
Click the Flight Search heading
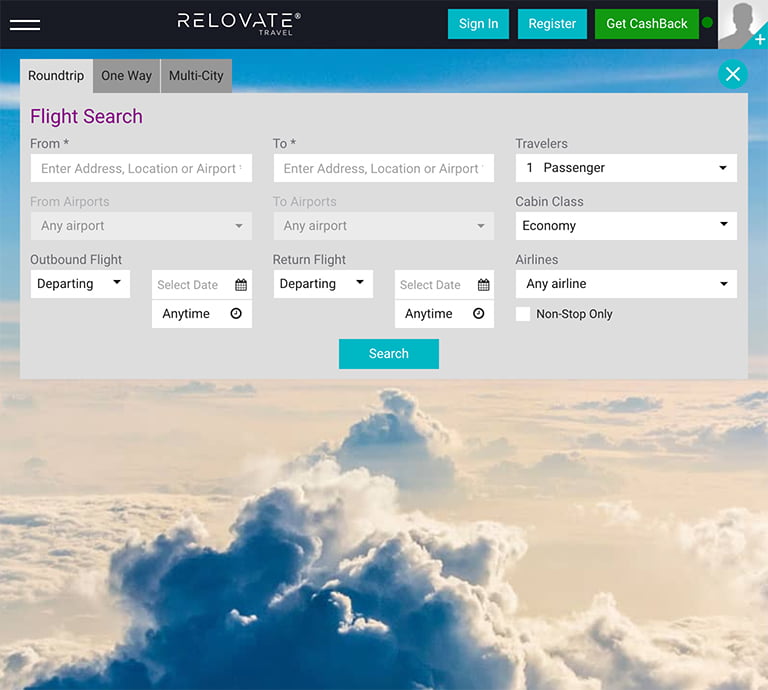click(86, 117)
